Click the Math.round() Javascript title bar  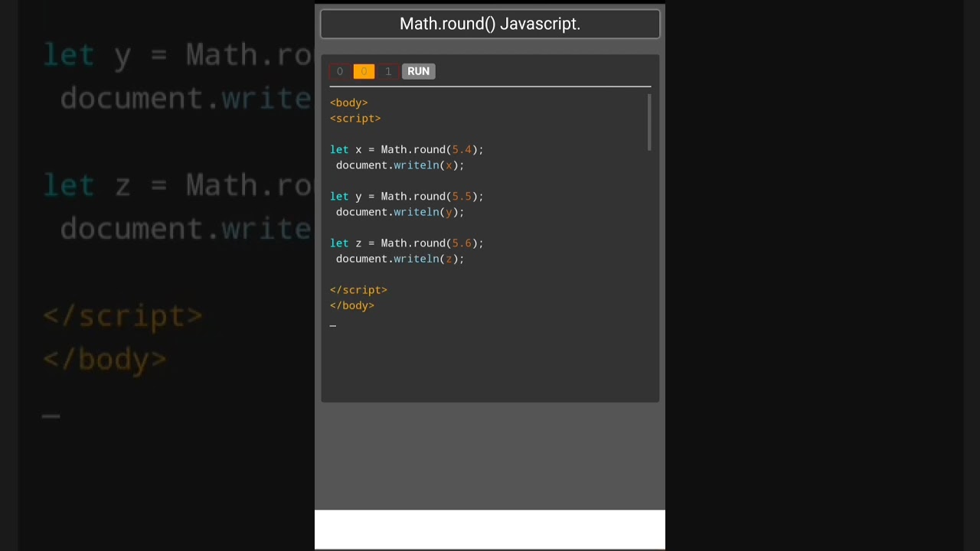coord(490,24)
